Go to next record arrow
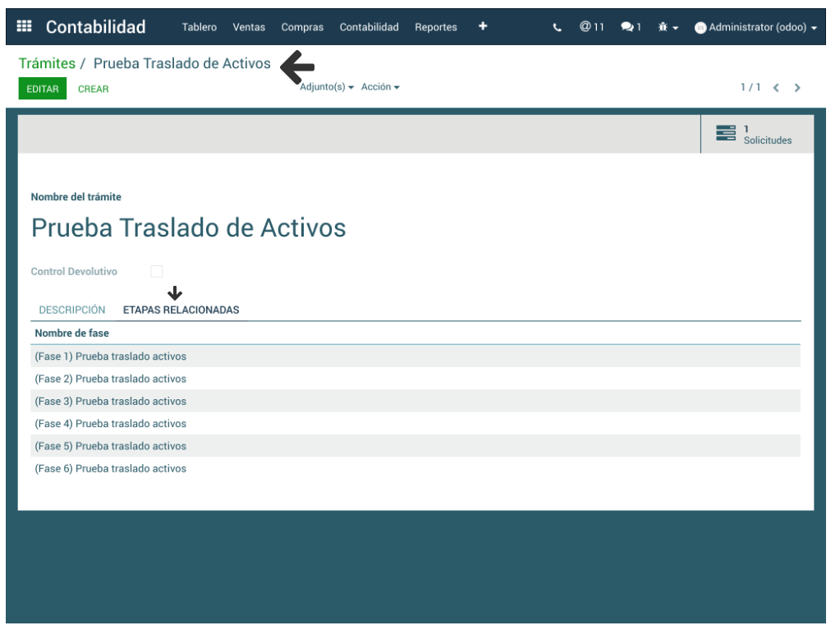The width and height of the screenshot is (840, 630). 797,88
